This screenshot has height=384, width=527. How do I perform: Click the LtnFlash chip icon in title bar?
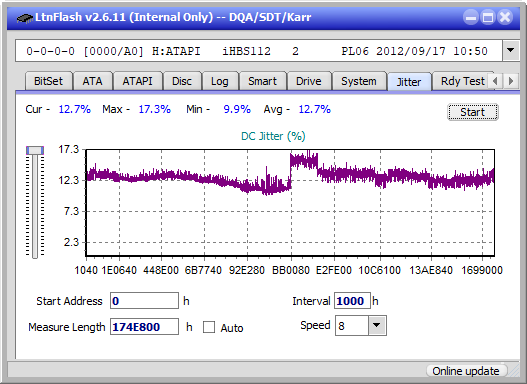[25, 17]
